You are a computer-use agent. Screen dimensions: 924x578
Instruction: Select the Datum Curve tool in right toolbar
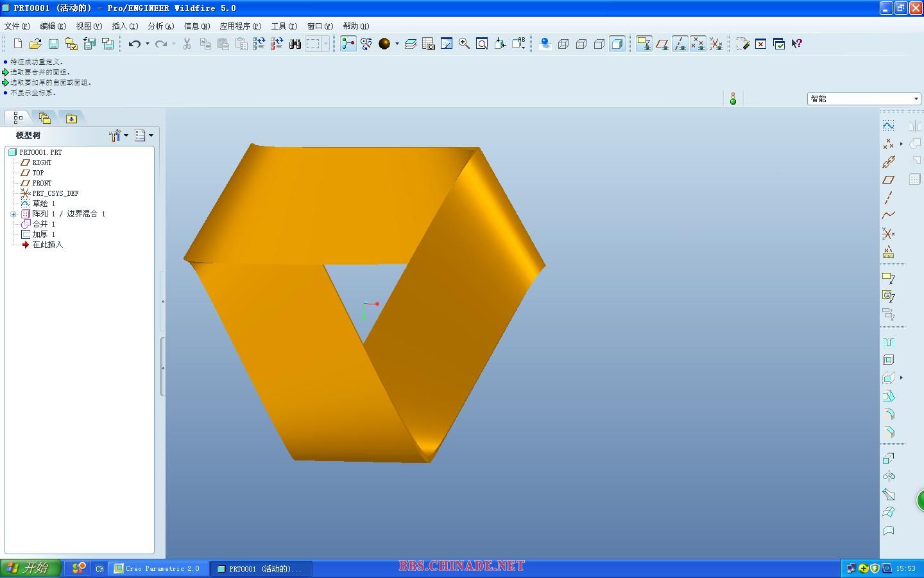coord(888,216)
